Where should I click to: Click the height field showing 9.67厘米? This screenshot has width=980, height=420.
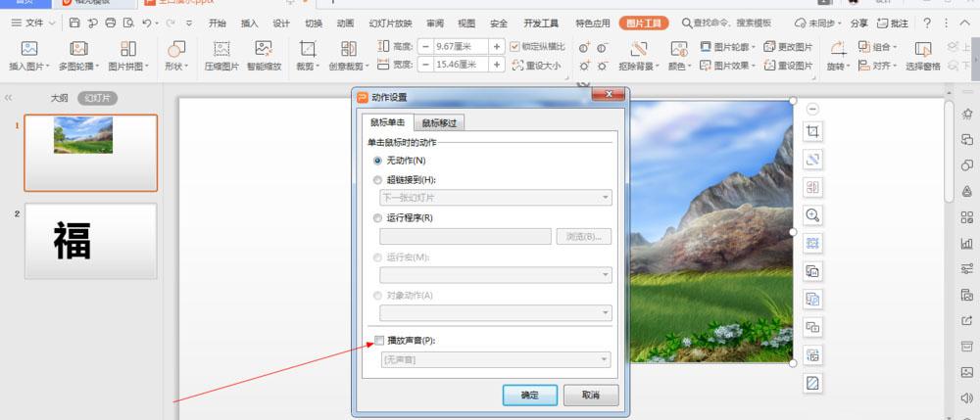pos(461,47)
